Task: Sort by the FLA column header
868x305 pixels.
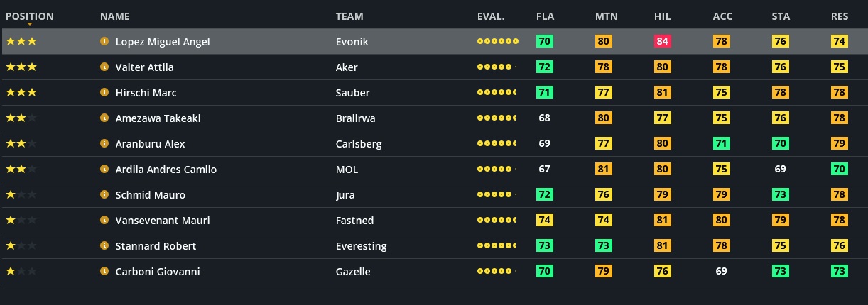Action: [545, 16]
